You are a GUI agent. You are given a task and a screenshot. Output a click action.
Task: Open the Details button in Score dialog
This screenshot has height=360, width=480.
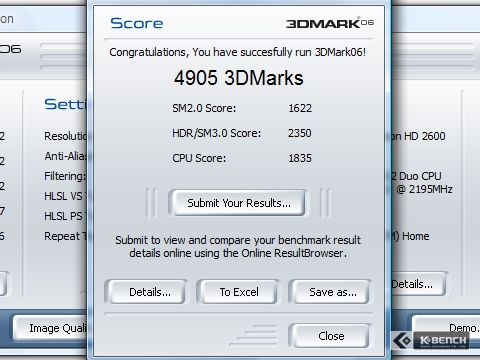pyautogui.click(x=147, y=292)
